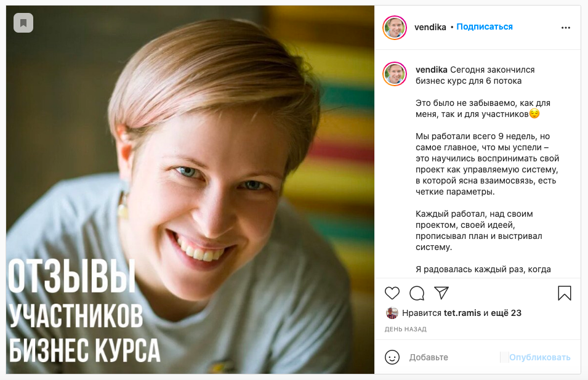This screenshot has width=588, height=380.
Task: Click the gray bookmark badge on the photo
Action: click(23, 23)
